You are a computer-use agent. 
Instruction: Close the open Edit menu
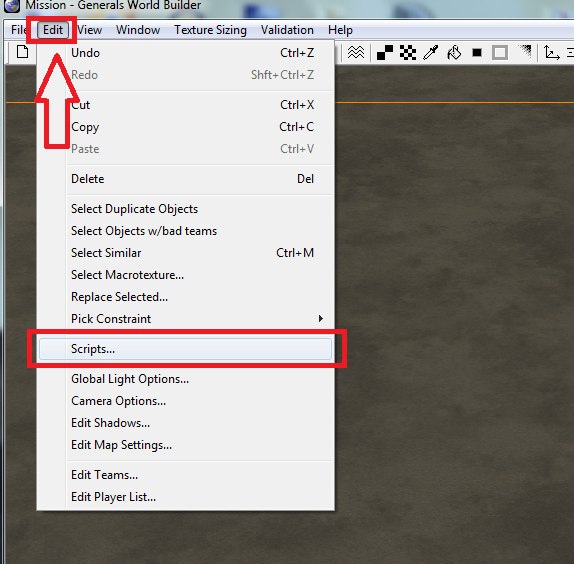pos(53,30)
